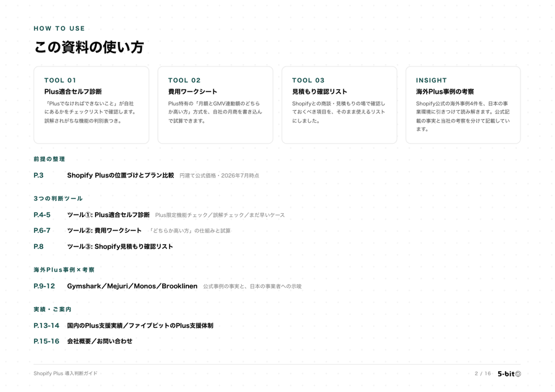The height and width of the screenshot is (392, 555).
Task: Click the P.3 page number
Action: click(39, 175)
